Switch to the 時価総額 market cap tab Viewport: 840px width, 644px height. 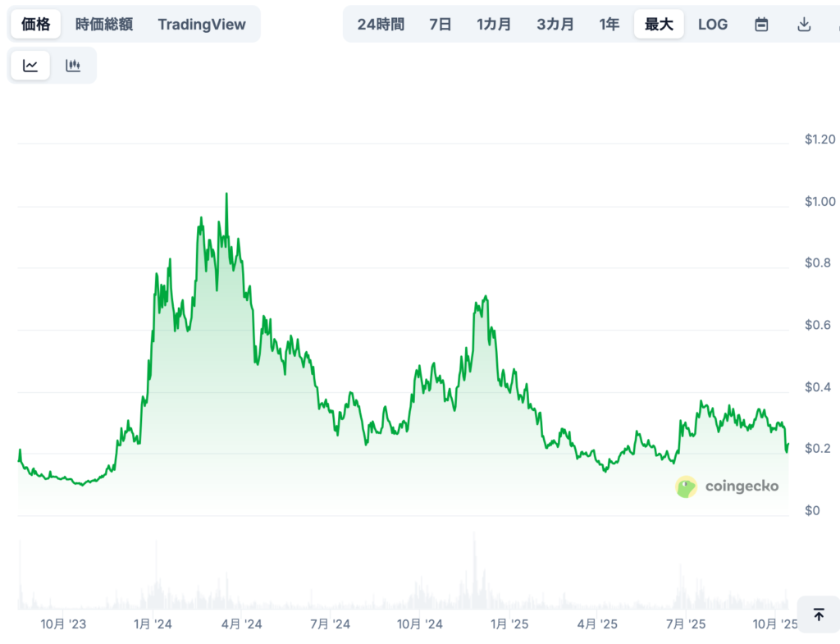(x=103, y=25)
